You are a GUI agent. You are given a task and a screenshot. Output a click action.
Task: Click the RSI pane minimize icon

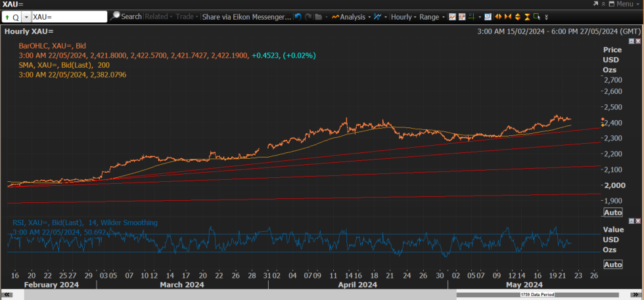click(632, 221)
